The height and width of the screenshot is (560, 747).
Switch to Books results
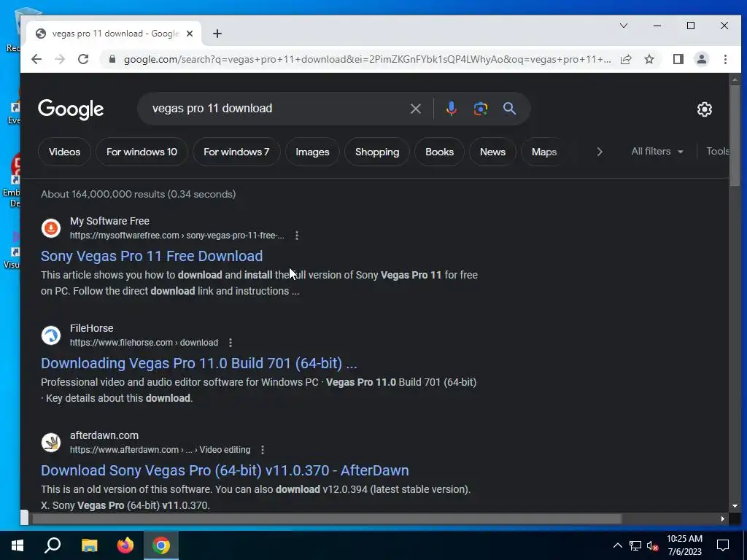(439, 152)
